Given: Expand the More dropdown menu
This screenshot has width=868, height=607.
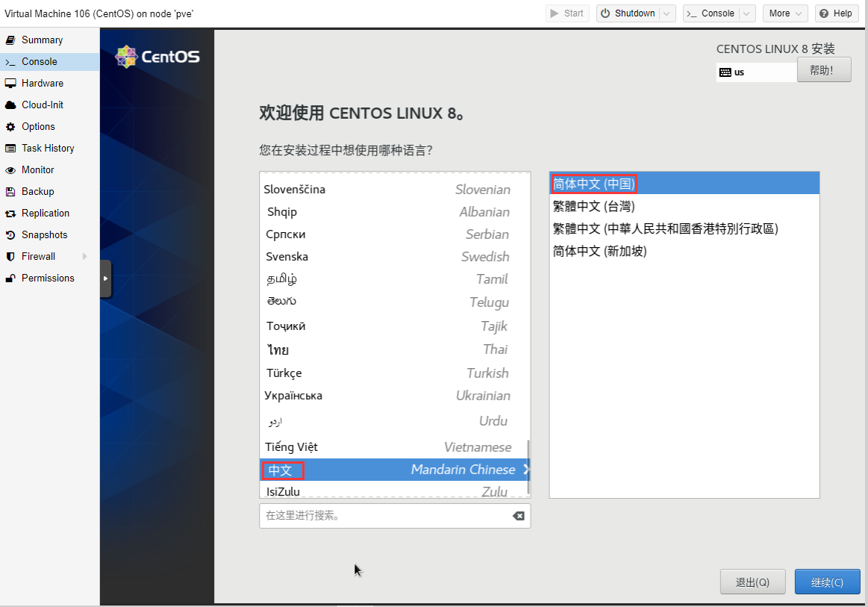Looking at the screenshot, I should tap(799, 13).
